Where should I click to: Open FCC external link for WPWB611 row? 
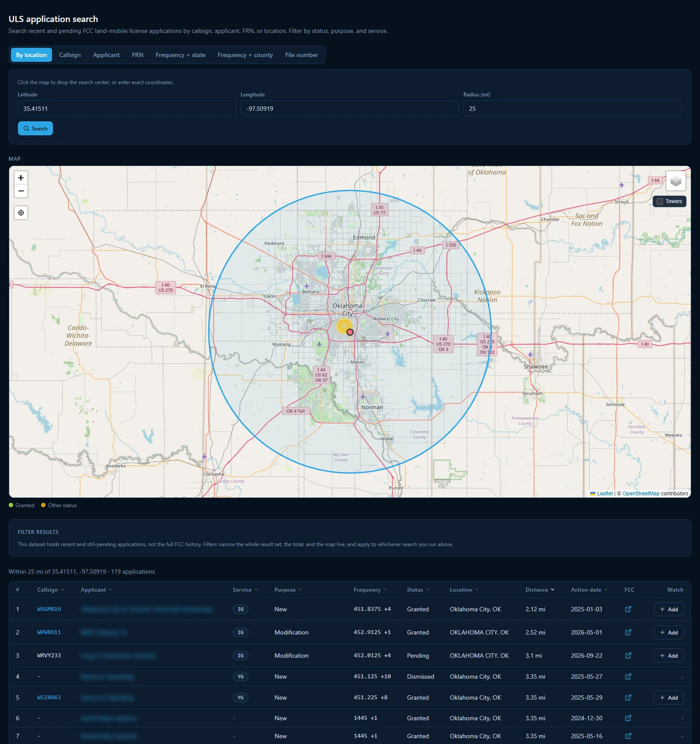point(628,632)
